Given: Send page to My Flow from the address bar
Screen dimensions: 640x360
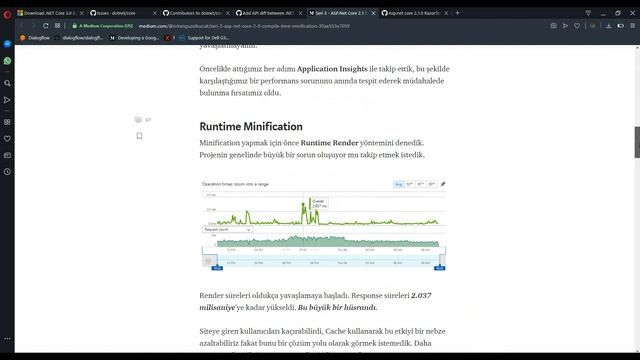Looking at the screenshot, I should (x=565, y=26).
